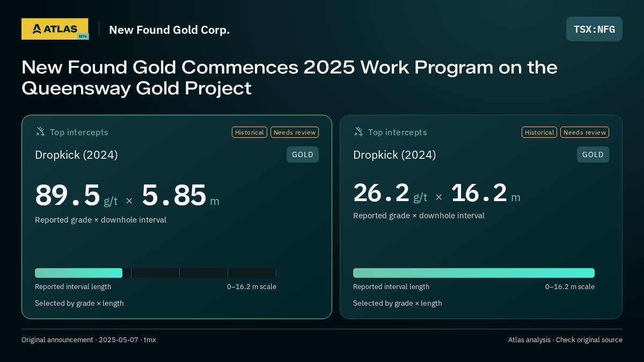The height and width of the screenshot is (362, 644).
Task: Click the 16.2 m interval value
Action: [486, 193]
